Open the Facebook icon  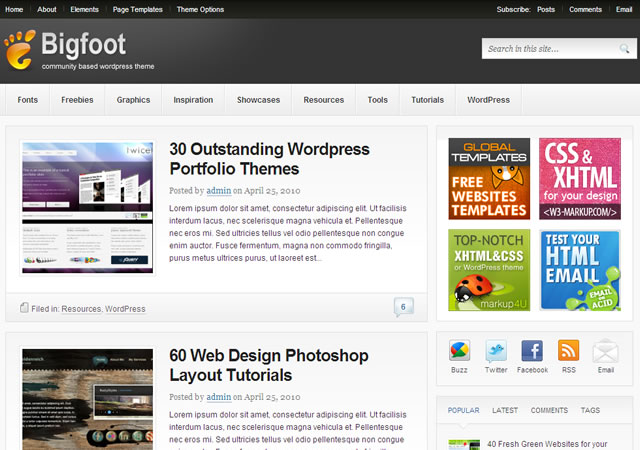coord(532,350)
